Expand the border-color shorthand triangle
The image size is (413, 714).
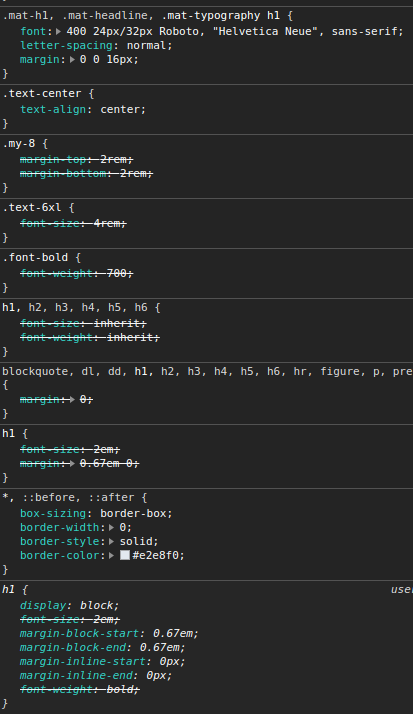tap(112, 556)
